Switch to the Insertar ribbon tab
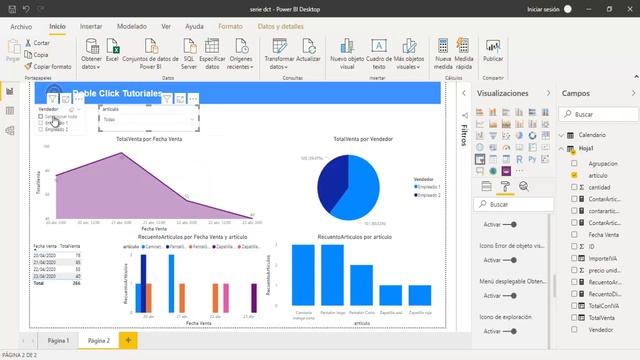 pos(91,27)
